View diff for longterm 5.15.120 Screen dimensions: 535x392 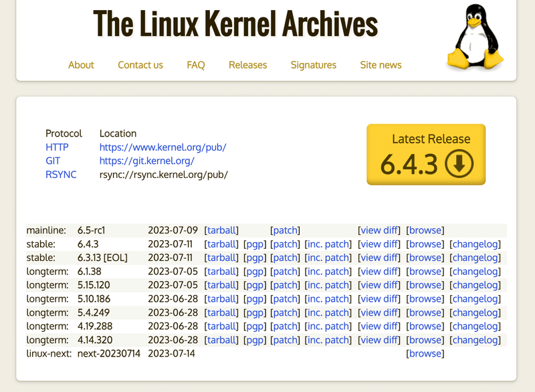click(379, 285)
